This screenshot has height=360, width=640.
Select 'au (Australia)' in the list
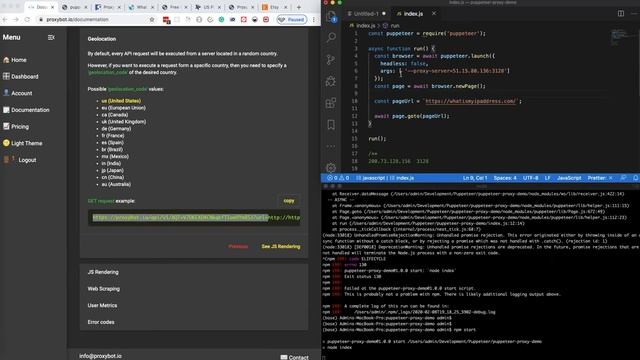pos(116,184)
